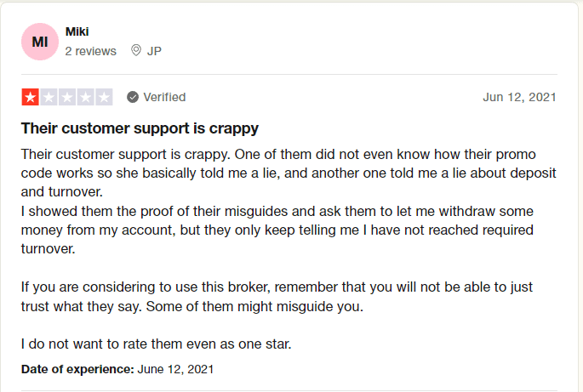
Task: Open reviewer Miki's profile name
Action: 77,32
